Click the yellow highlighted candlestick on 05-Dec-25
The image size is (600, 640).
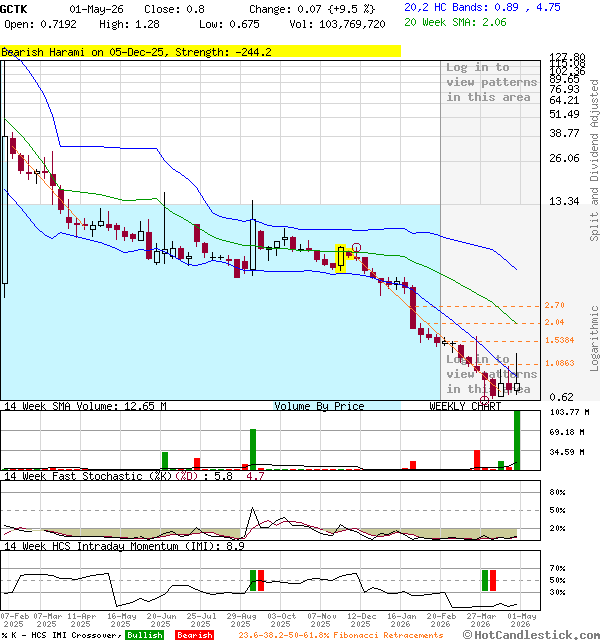[x=340, y=258]
